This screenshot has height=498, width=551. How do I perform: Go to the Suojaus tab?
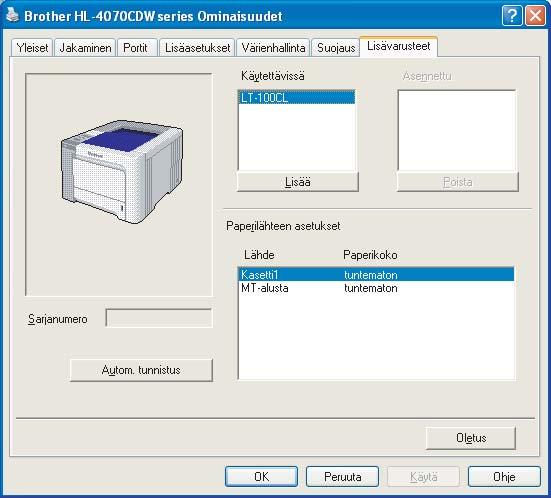tap(336, 47)
